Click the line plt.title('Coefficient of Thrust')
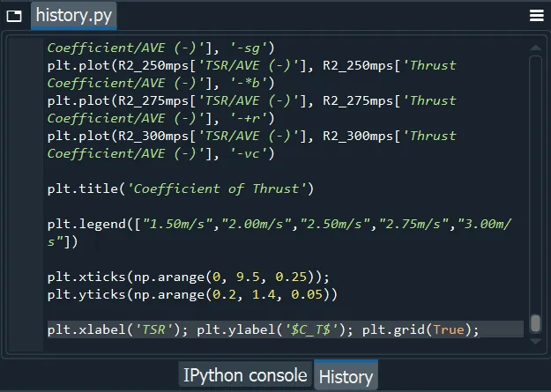Screen dimensions: 551x392 click(181, 189)
